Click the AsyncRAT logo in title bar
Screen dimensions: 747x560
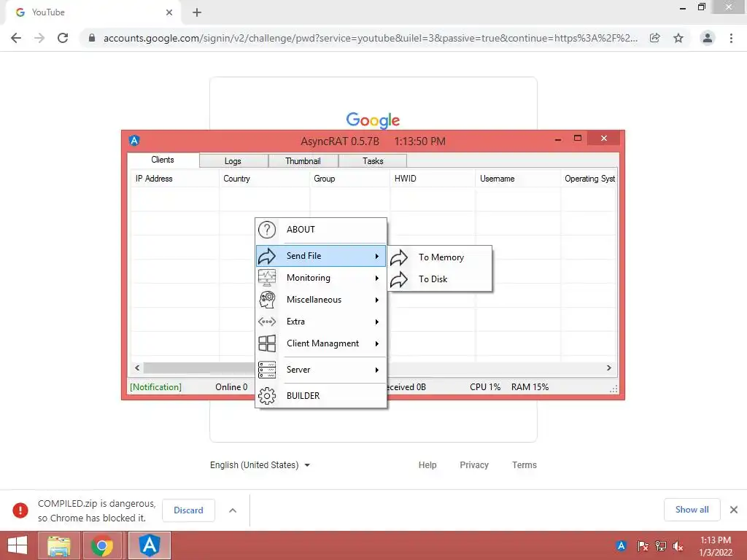pyautogui.click(x=134, y=141)
